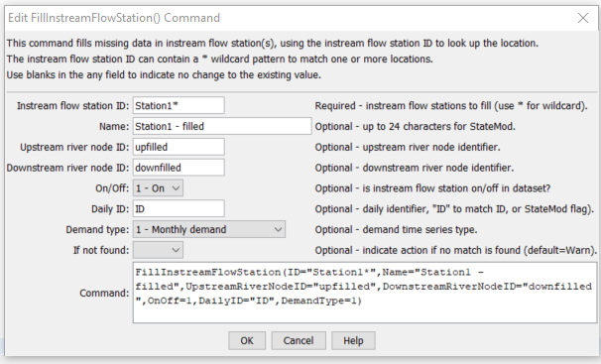Open the If not found dropdown
Image resolution: width=601 pixels, height=364 pixels.
click(158, 250)
